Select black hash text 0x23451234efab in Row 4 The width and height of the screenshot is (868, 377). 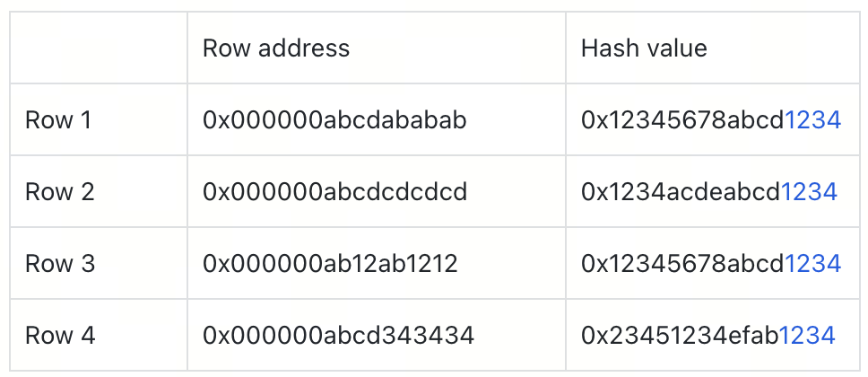pos(680,336)
